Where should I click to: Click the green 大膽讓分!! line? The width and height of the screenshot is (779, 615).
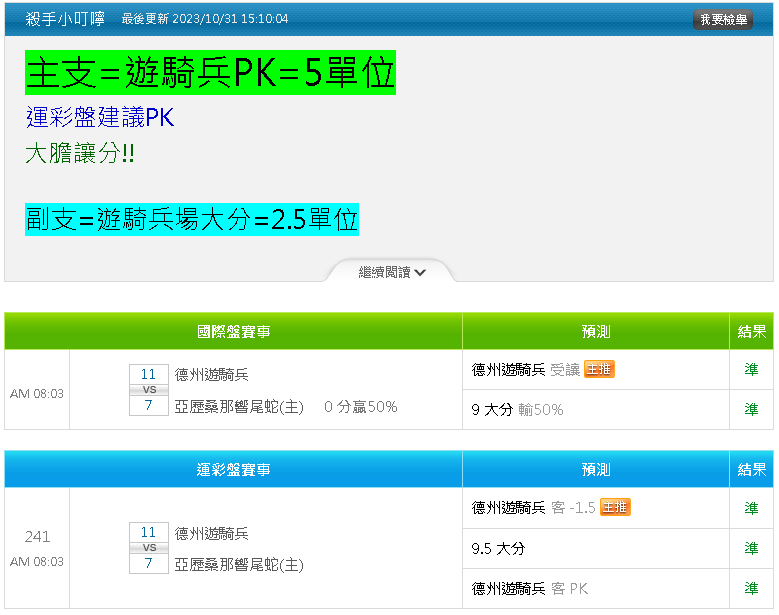(80, 153)
